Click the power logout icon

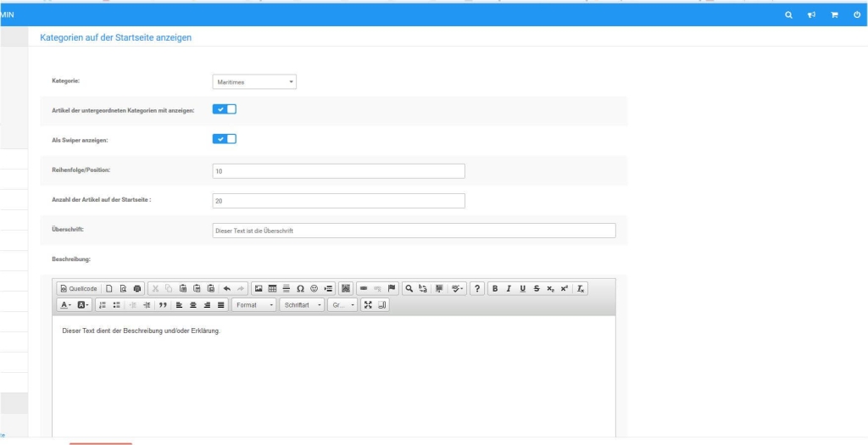[x=857, y=15]
